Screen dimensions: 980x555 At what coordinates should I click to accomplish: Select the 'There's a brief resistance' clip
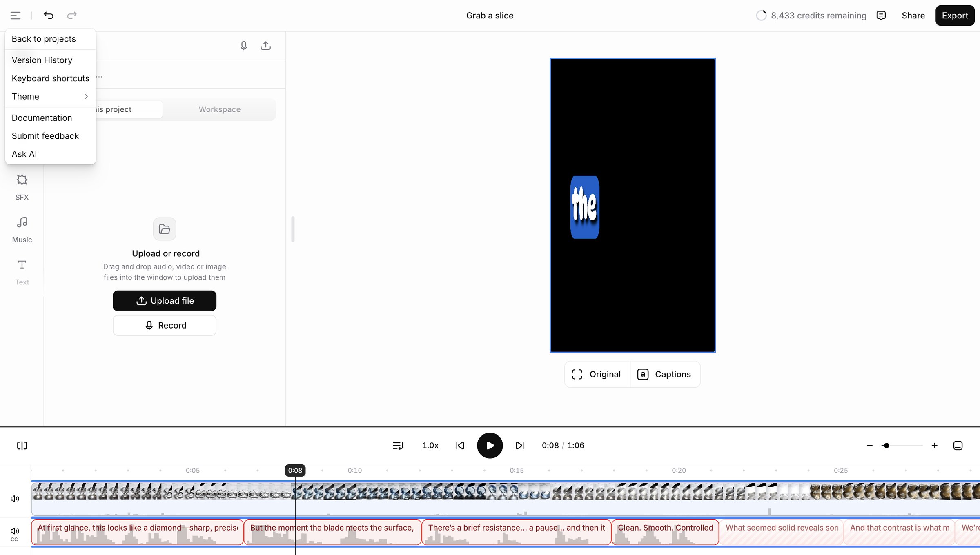[517, 532]
